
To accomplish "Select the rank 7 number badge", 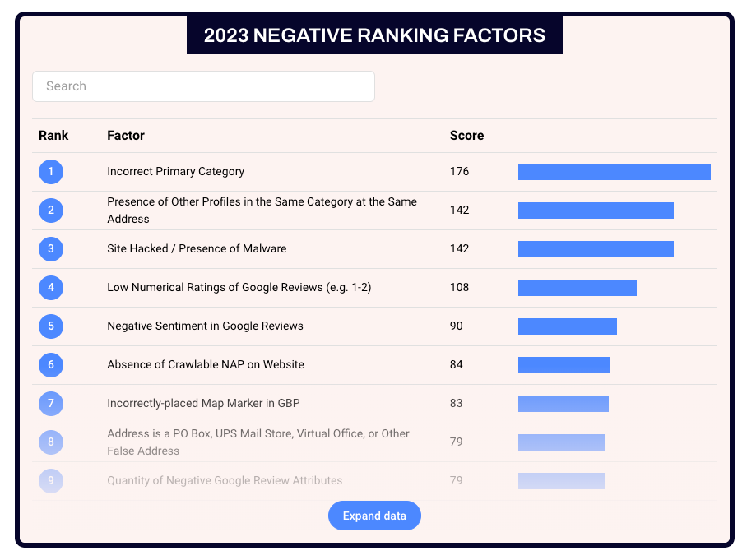I will [51, 404].
